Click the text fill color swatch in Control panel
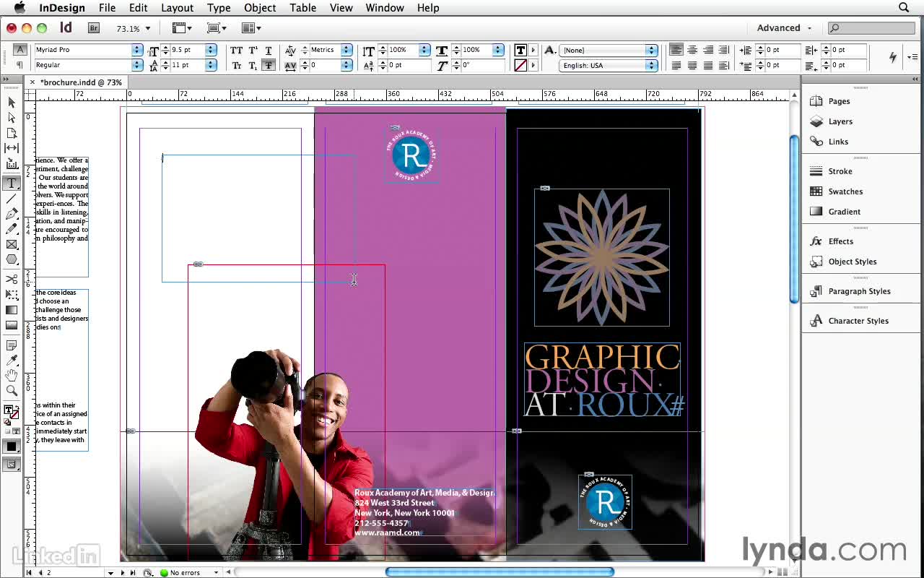The image size is (924, 578). click(x=520, y=50)
